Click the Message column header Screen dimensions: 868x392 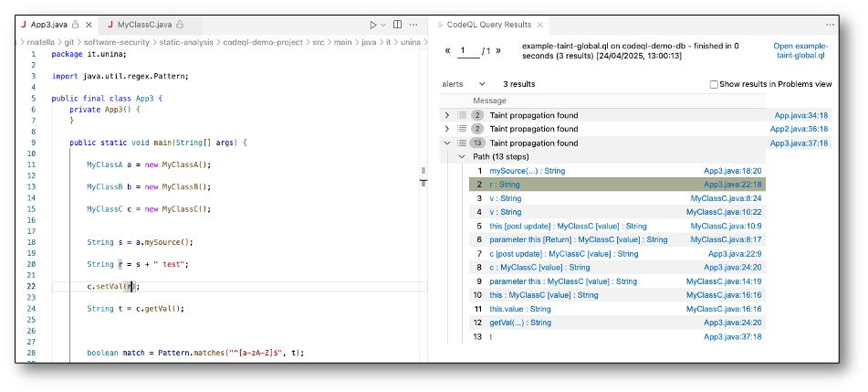click(489, 101)
